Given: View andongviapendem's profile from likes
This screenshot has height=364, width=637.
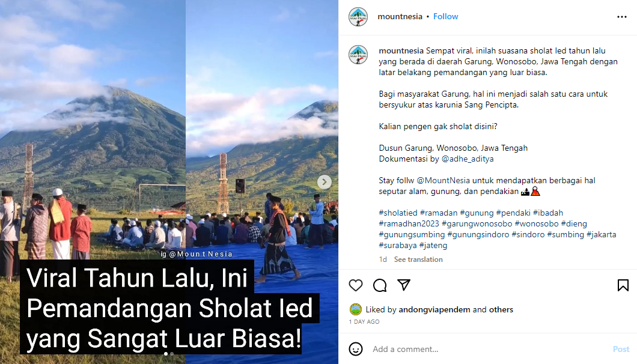Looking at the screenshot, I should coord(434,309).
